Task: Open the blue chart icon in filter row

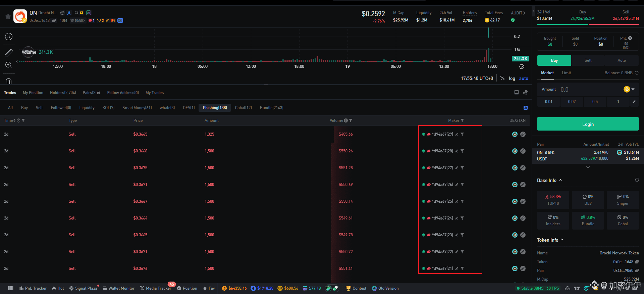Action: point(526,108)
